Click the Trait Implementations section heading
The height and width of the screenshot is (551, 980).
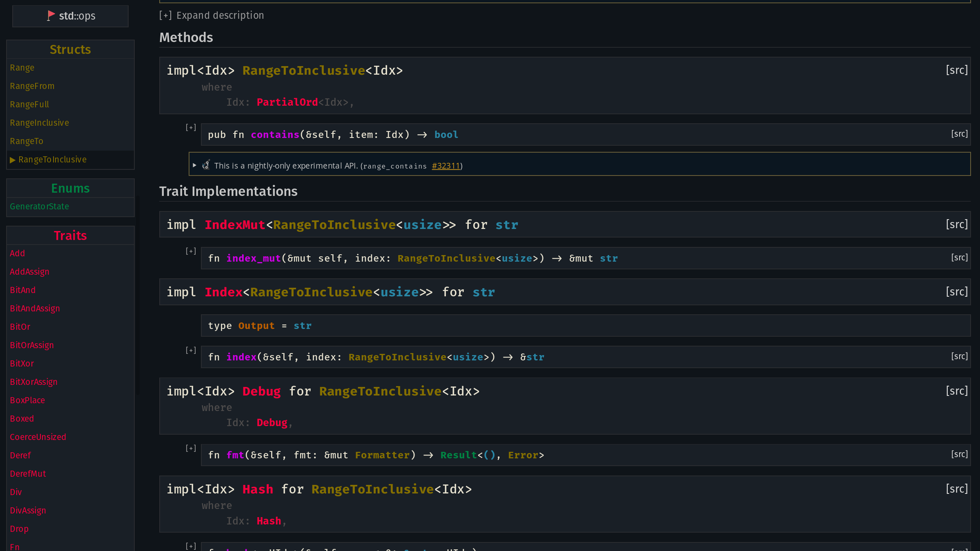point(228,191)
